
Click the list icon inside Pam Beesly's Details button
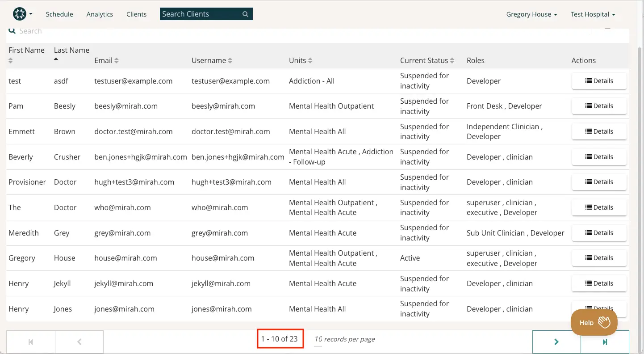click(588, 106)
